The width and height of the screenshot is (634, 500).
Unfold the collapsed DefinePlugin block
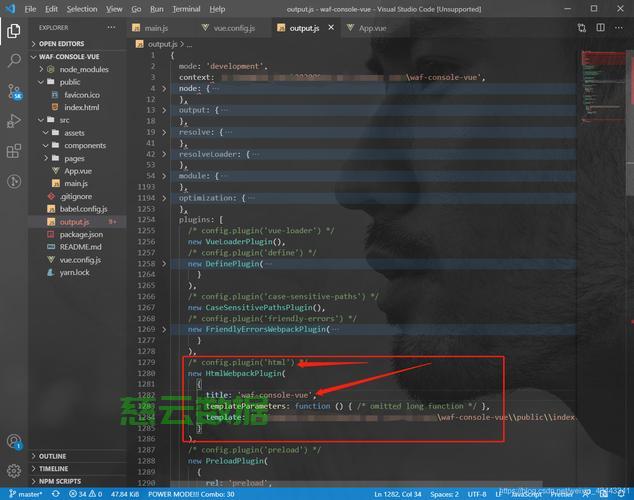coord(165,263)
